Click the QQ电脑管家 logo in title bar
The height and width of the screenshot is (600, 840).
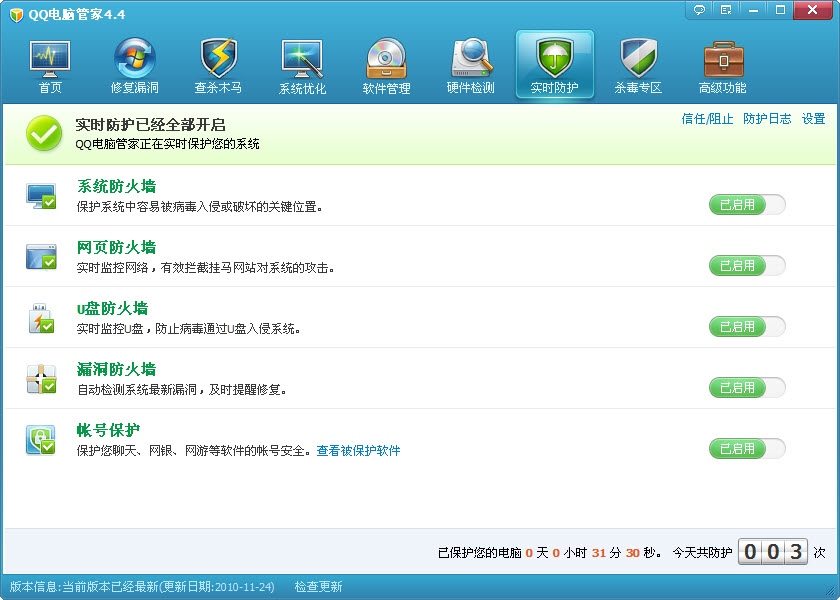[x=17, y=14]
